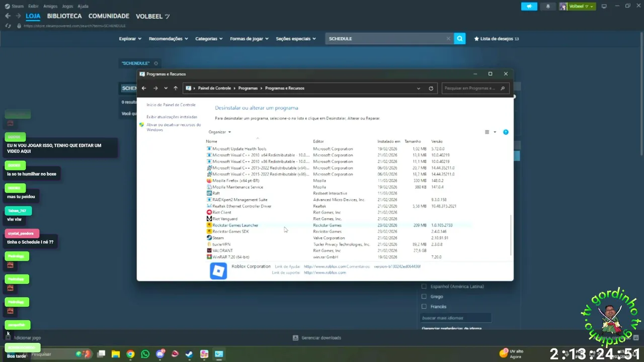The height and width of the screenshot is (362, 644).
Task: Open the Organizar dropdown menu
Action: tap(220, 132)
